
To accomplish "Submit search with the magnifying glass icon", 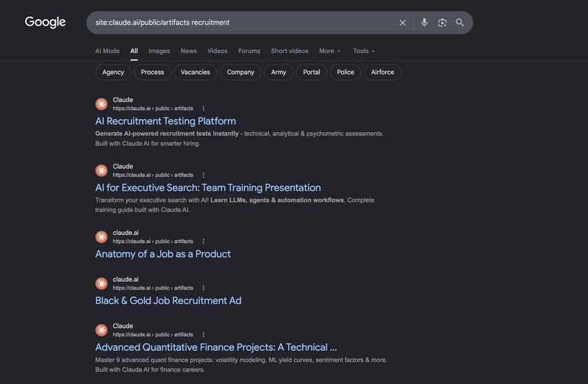I will click(x=460, y=23).
